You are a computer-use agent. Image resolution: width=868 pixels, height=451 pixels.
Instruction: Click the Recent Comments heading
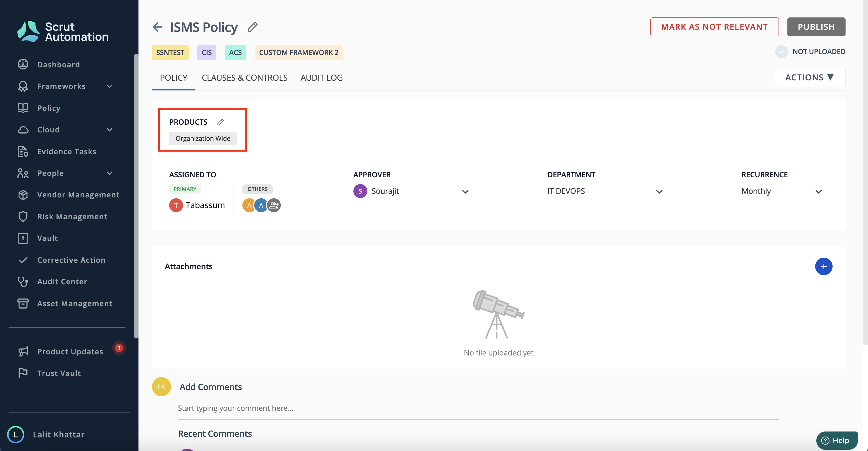click(x=215, y=434)
